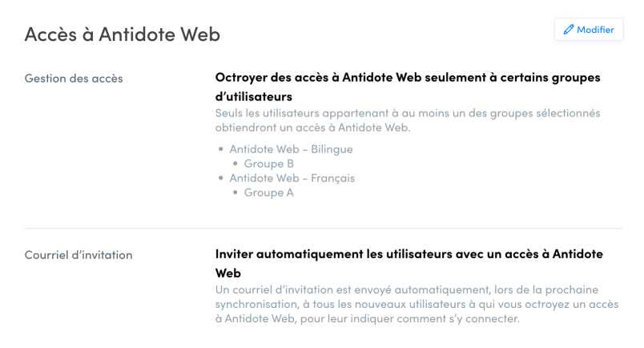Click the Courriel d'invitation label
The image size is (644, 348).
[x=78, y=255]
